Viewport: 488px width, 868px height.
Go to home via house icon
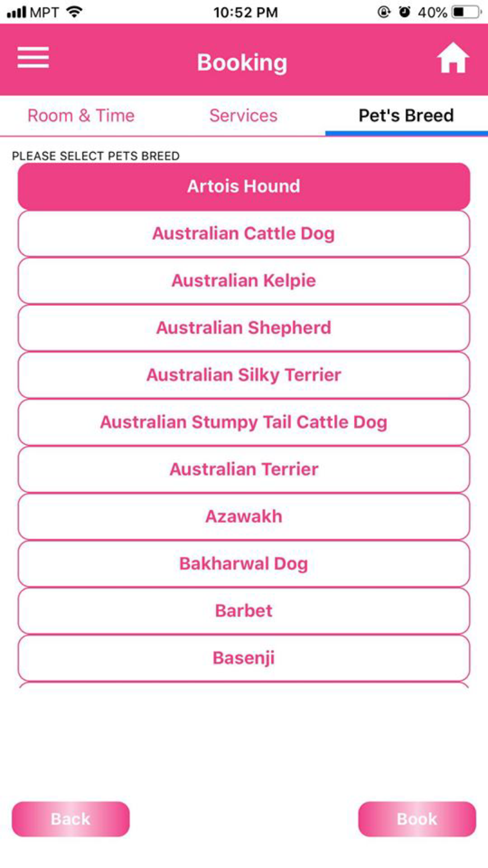tap(453, 58)
